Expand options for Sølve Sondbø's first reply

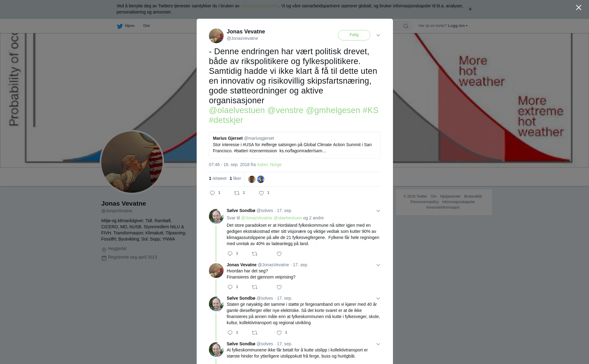point(378,211)
